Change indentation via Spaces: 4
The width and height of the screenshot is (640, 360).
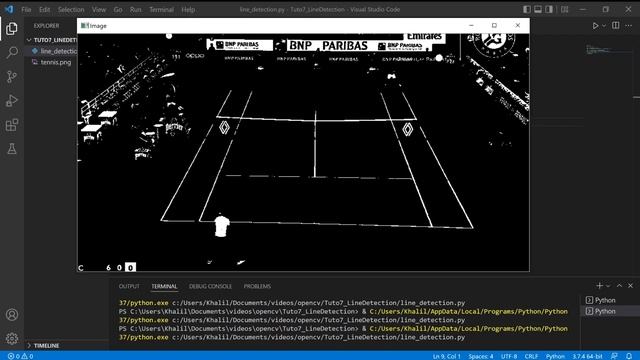pos(481,356)
